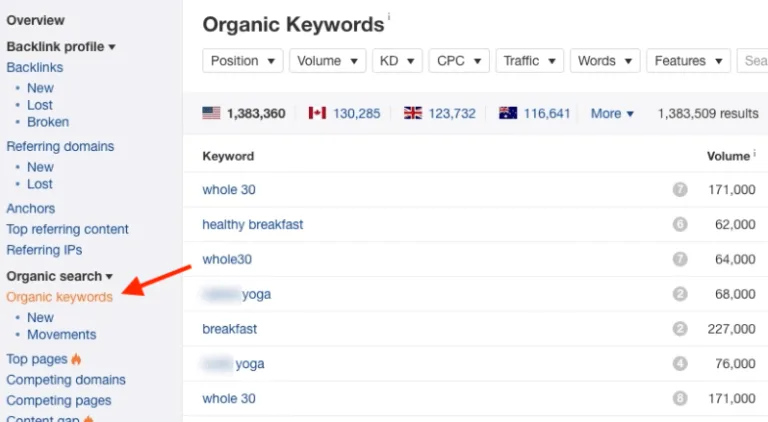The width and height of the screenshot is (768, 422).
Task: Open Australia results count 116,641
Action: click(x=547, y=114)
